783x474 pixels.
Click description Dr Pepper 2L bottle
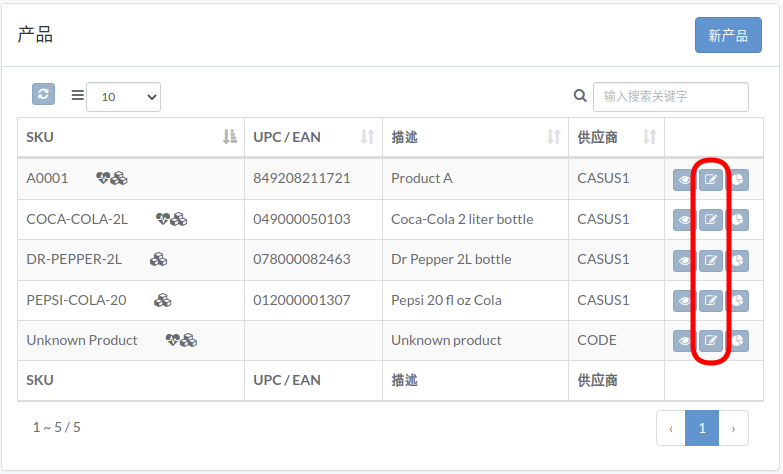pos(451,259)
